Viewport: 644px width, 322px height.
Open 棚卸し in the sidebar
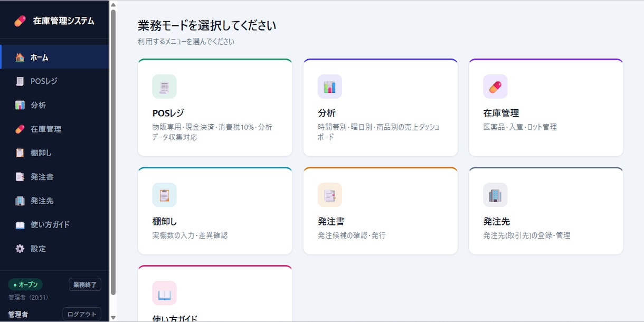tap(55, 153)
